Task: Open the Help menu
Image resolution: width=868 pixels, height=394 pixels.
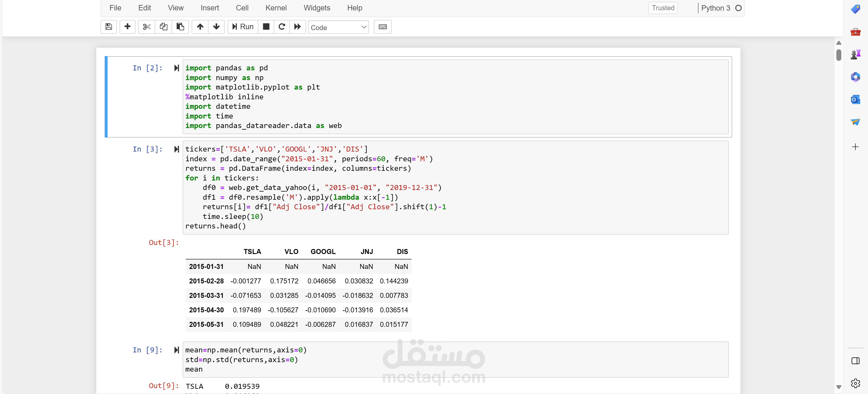Action: pyautogui.click(x=355, y=8)
